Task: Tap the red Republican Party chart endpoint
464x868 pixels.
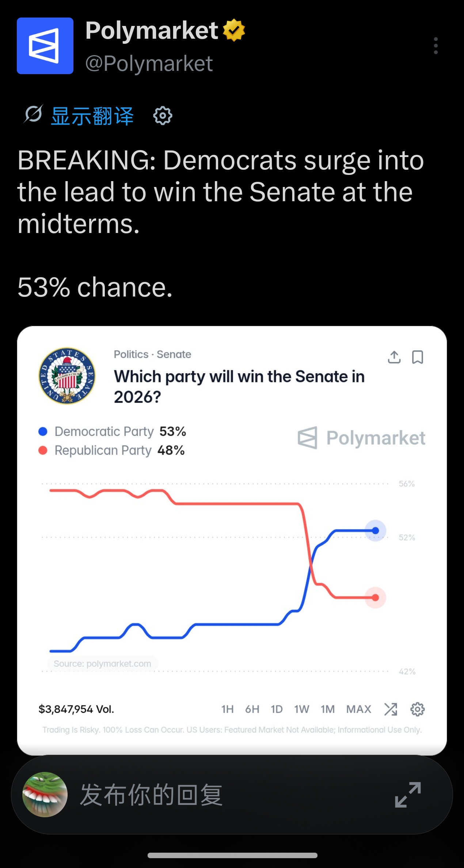Action: [x=376, y=597]
